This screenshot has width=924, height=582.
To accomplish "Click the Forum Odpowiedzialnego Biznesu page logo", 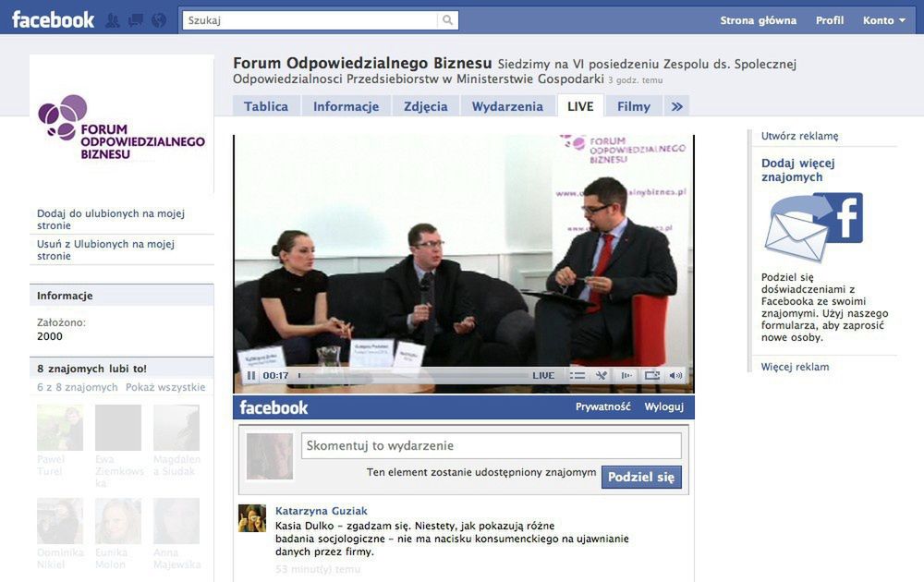I will (121, 126).
